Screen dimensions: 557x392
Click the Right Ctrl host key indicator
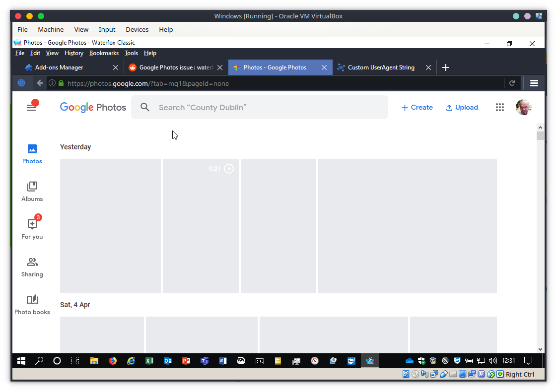pos(520,374)
